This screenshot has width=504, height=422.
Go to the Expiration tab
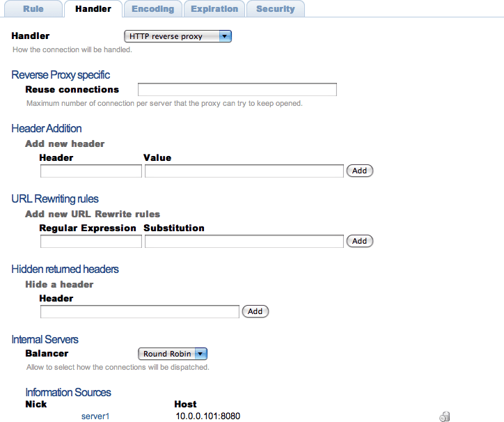click(214, 9)
